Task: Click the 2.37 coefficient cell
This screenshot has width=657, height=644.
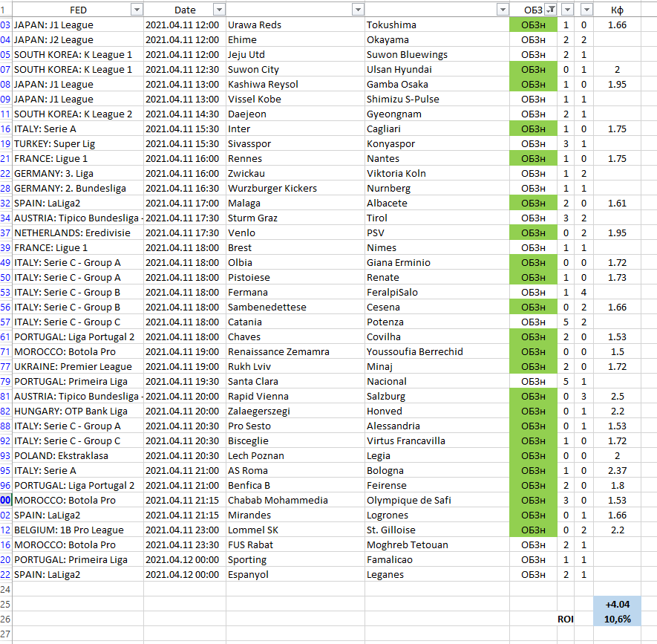Action: click(617, 470)
